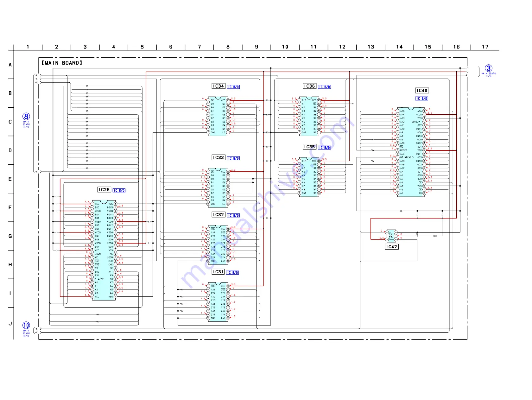Select the IC36 label
This screenshot has width=532, height=400.
[309, 86]
